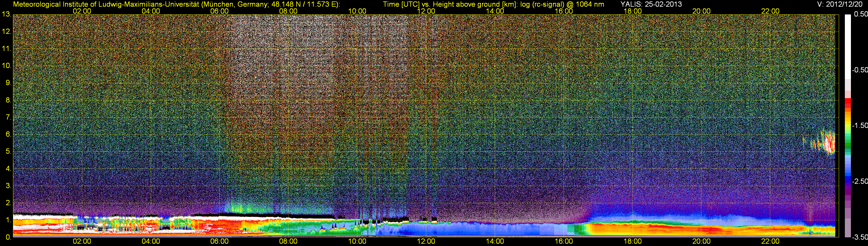Image resolution: width=868 pixels, height=246 pixels.
Task: Pick the 8 km height axis label
Action: coord(8,100)
